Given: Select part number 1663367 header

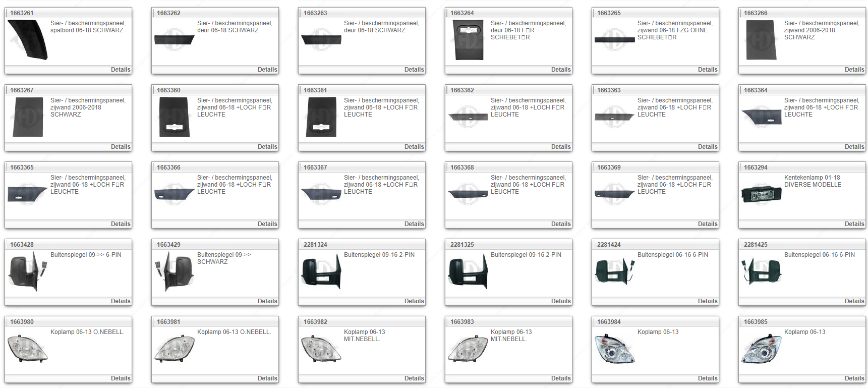Looking at the screenshot, I should pyautogui.click(x=315, y=168).
